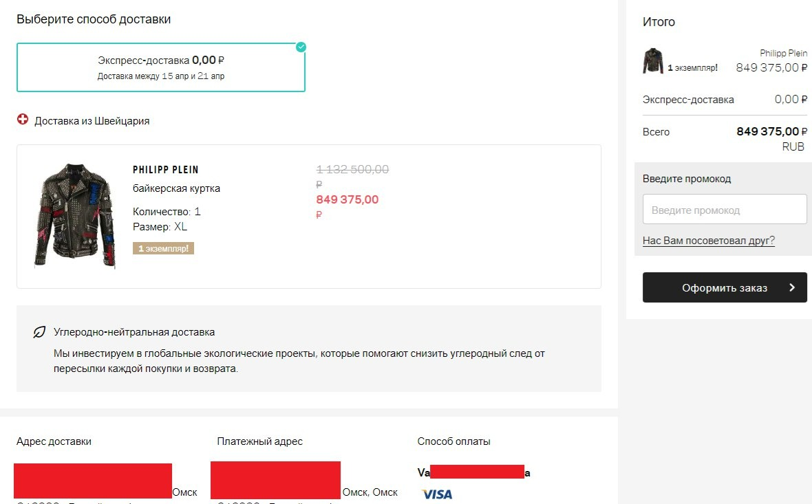The image size is (812, 504).
Task: Click the Углеродно-нейтральная доставка title
Action: coord(134,332)
